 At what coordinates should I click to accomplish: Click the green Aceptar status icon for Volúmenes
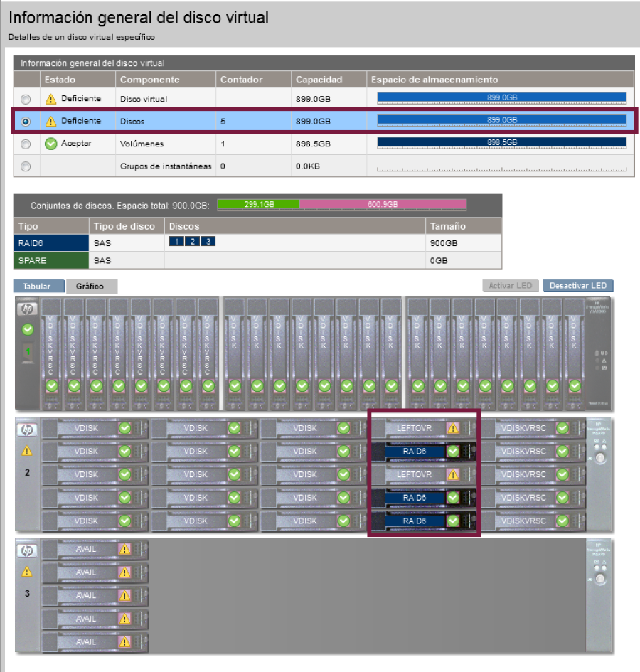[50, 144]
